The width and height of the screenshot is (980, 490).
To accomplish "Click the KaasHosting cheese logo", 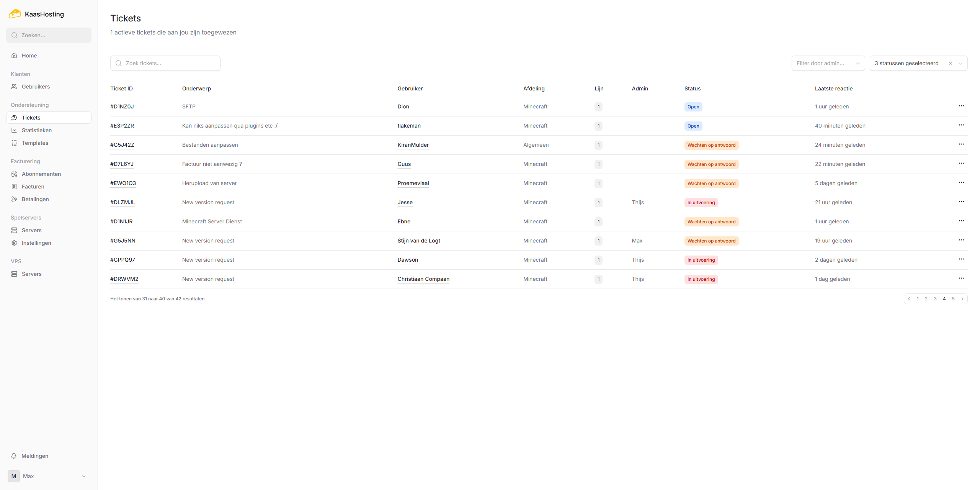I will pos(15,14).
